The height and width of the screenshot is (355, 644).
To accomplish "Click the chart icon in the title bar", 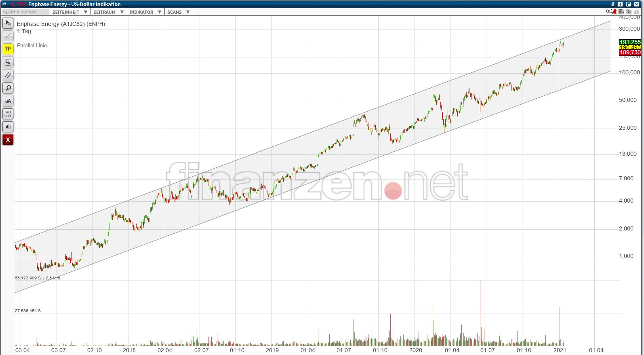I will 4,4.
